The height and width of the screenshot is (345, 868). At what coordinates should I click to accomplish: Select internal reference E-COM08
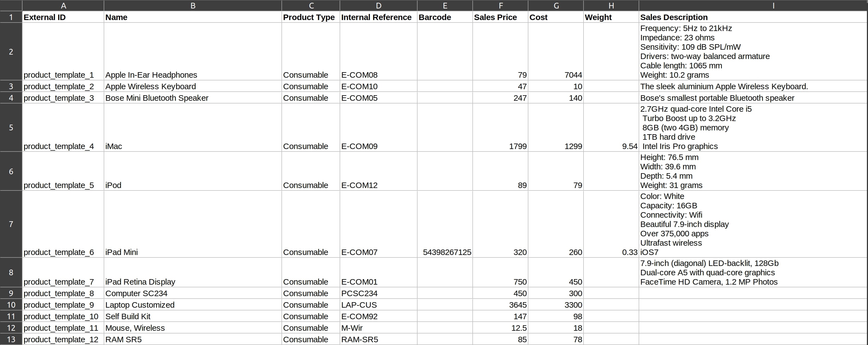(x=378, y=52)
